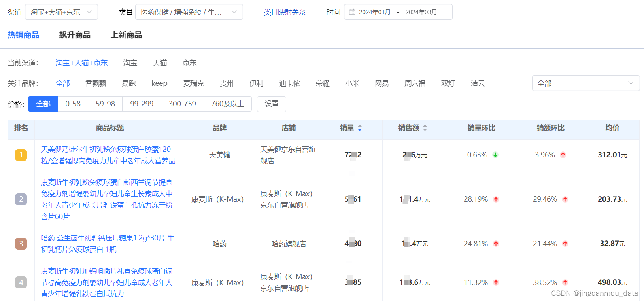
Task: Click red up arrow next to 3.96%
Action: tap(563, 155)
